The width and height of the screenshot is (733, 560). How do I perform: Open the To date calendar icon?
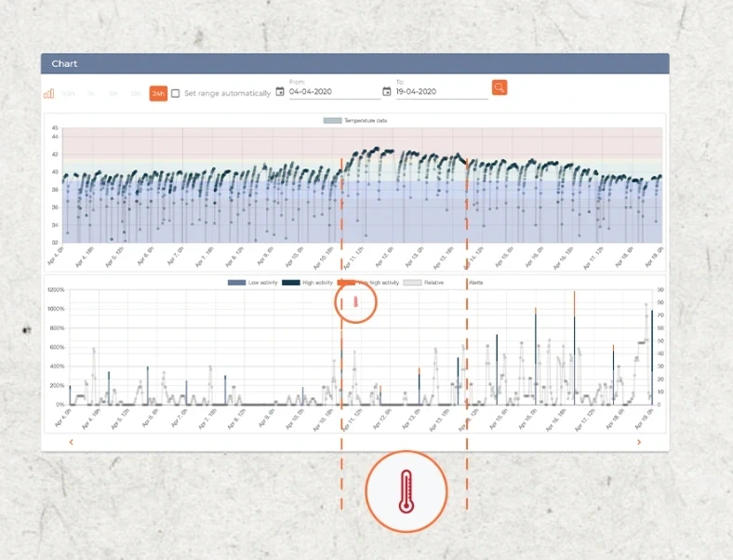387,91
